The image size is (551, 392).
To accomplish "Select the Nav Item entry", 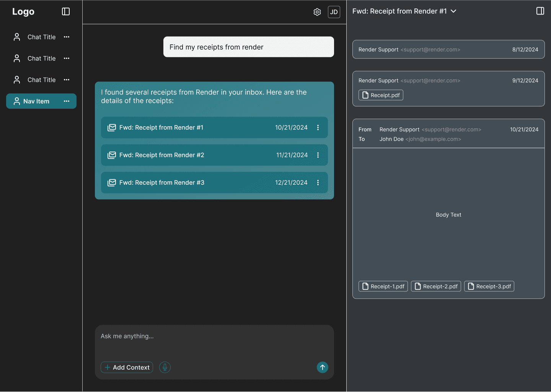I will click(41, 101).
